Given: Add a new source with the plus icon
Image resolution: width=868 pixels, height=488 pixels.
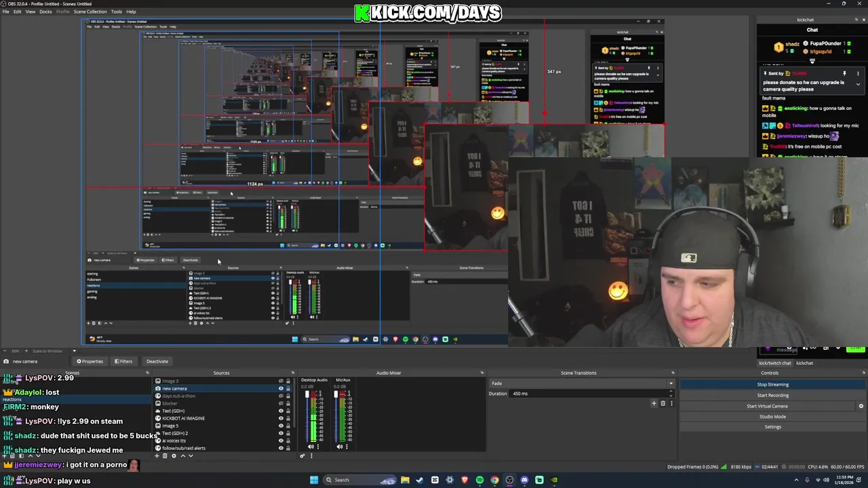Looking at the screenshot, I should pos(157,455).
